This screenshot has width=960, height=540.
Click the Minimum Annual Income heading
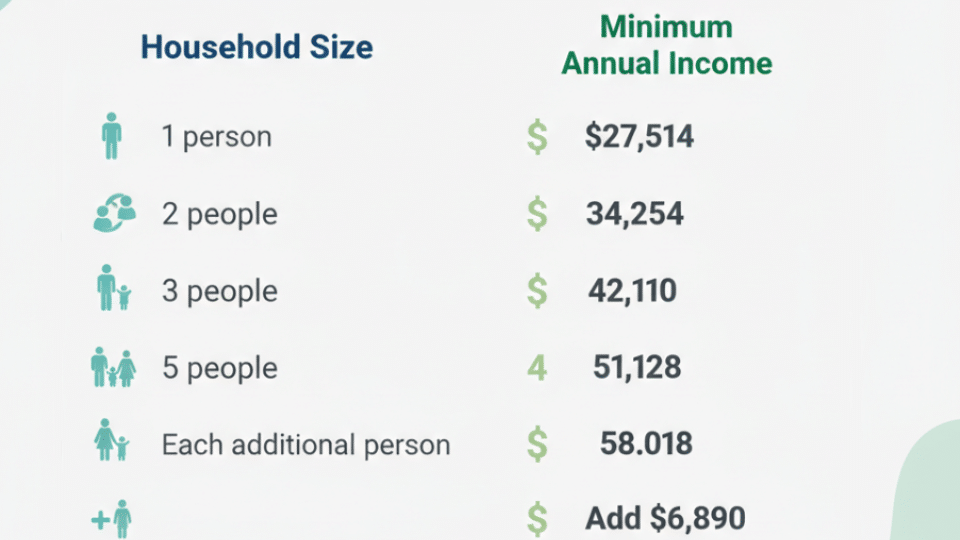pos(667,46)
